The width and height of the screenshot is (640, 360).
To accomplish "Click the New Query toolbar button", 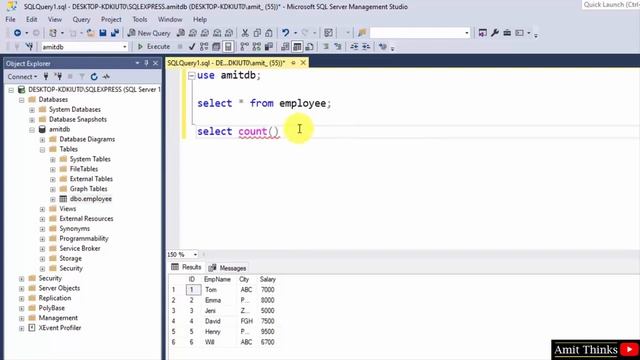I will [149, 33].
